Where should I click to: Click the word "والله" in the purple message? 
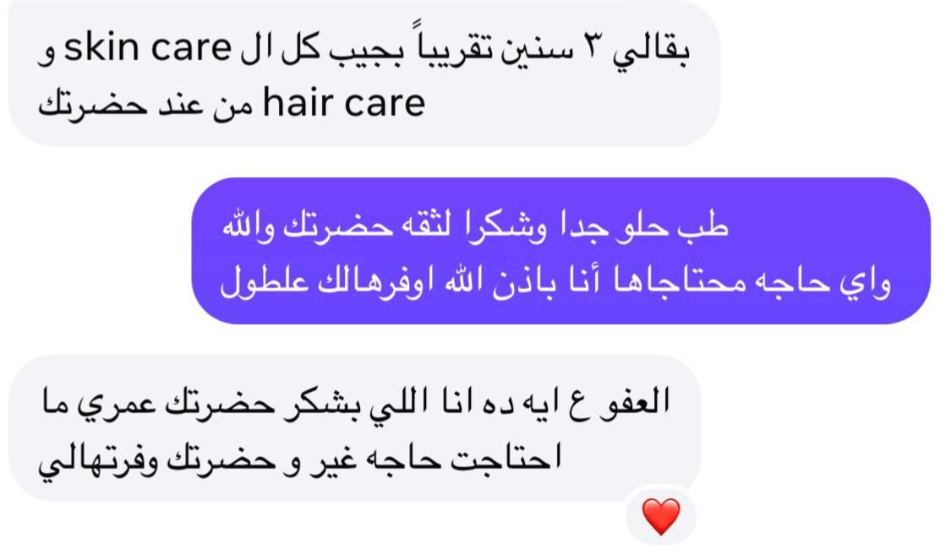click(x=250, y=226)
